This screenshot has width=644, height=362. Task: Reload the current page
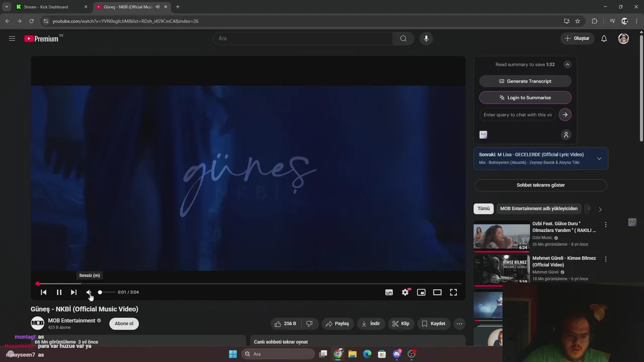click(x=31, y=21)
